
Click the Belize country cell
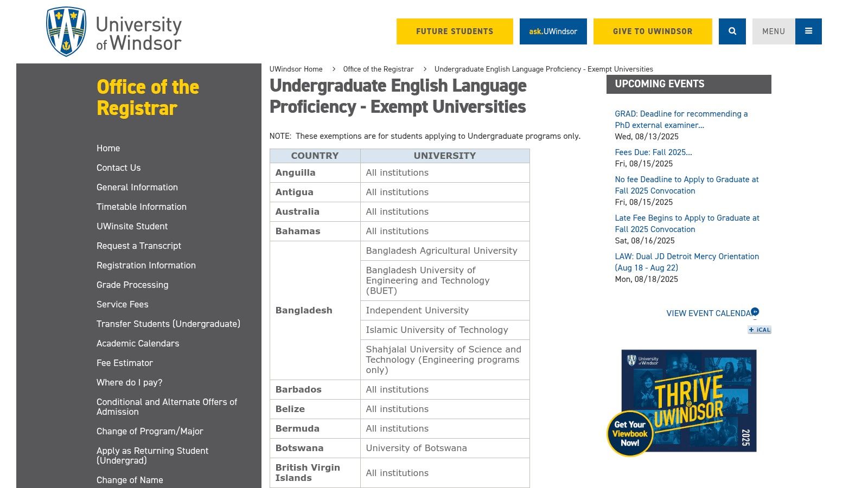[x=315, y=409]
